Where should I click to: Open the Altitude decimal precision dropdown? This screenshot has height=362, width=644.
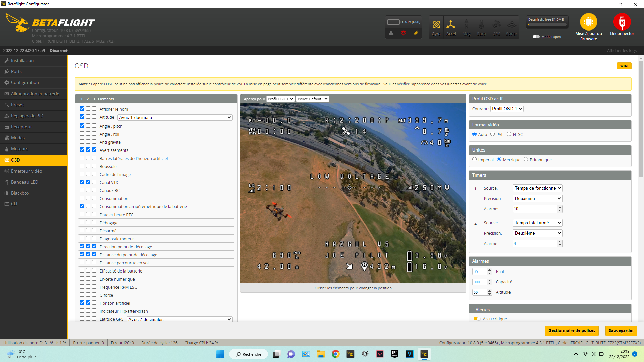click(175, 117)
